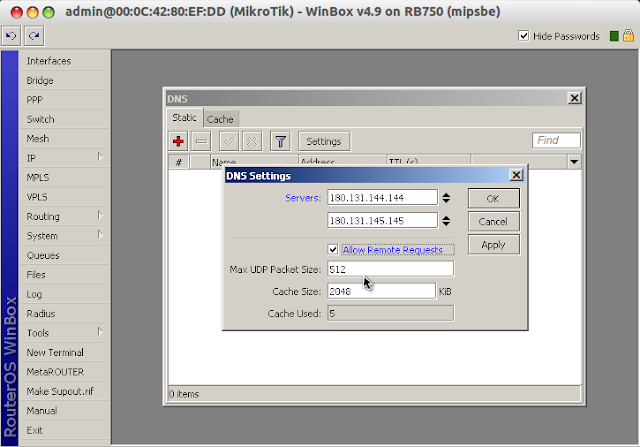Open the MPLS menu item
This screenshot has width=640, height=447.
point(64,178)
